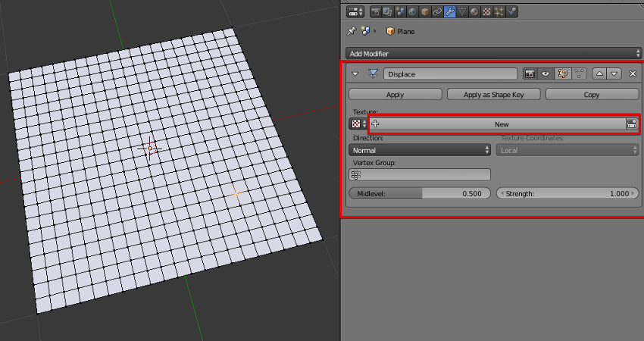Screen dimensions: 644x341
Task: Open the Render properties tab
Action: pyautogui.click(x=376, y=11)
